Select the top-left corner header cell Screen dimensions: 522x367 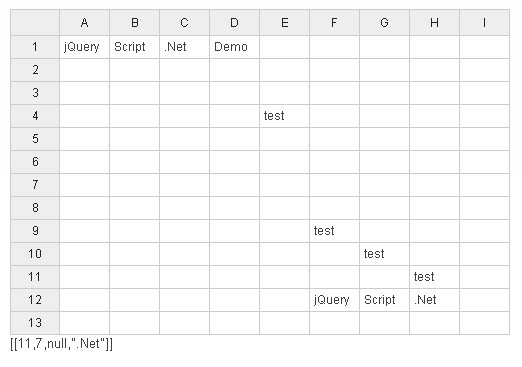tap(35, 23)
